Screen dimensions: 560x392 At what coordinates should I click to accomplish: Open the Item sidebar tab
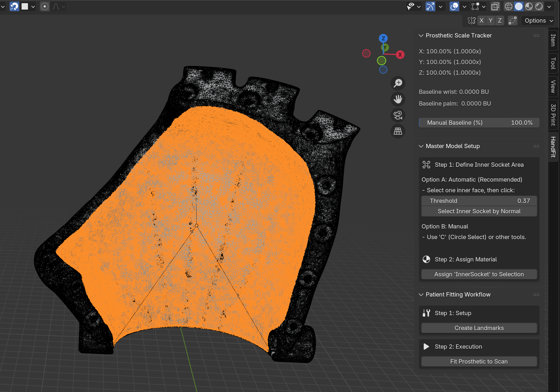(x=553, y=40)
